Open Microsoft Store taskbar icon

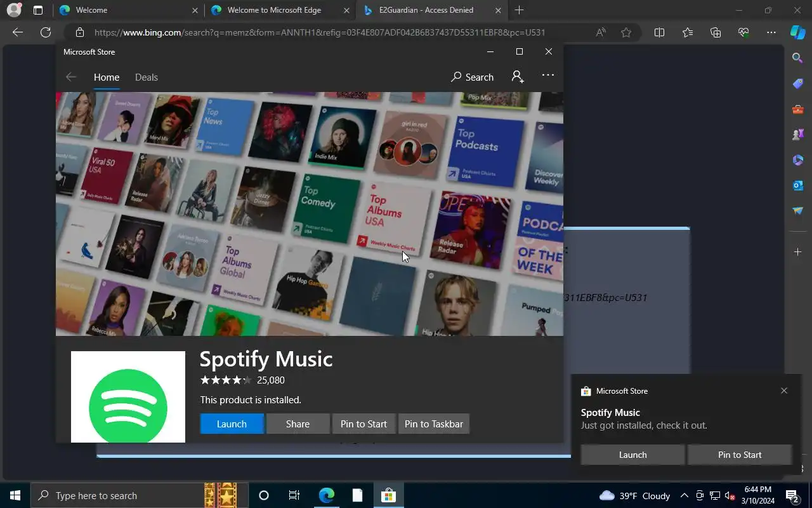tap(388, 495)
